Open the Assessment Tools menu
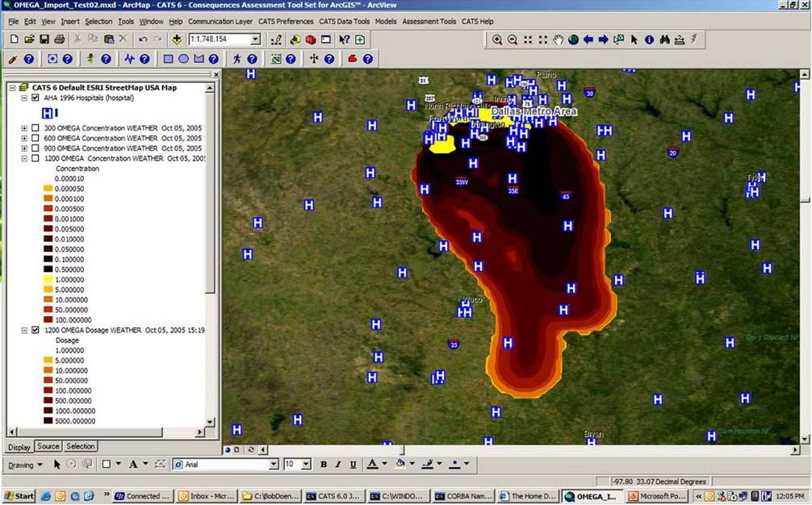The image size is (812, 505). click(x=429, y=22)
